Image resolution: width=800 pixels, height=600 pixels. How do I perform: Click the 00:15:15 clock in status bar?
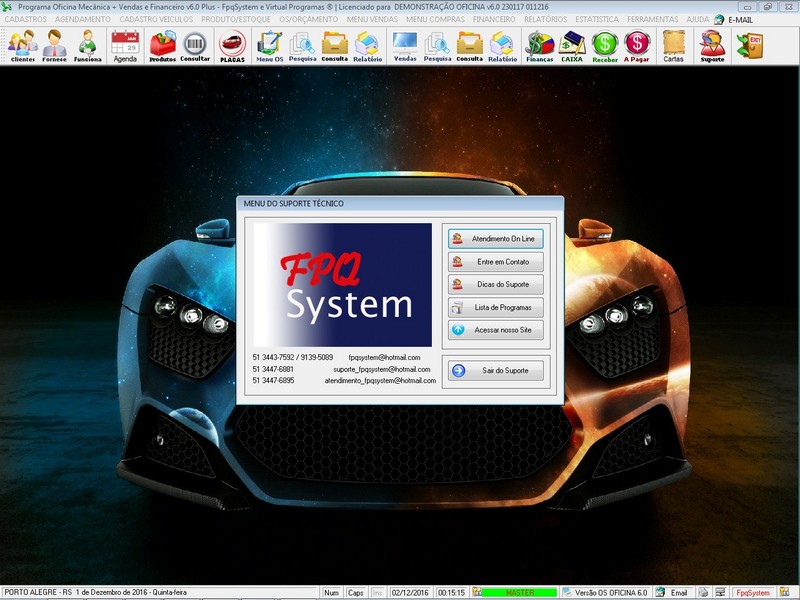pos(452,593)
